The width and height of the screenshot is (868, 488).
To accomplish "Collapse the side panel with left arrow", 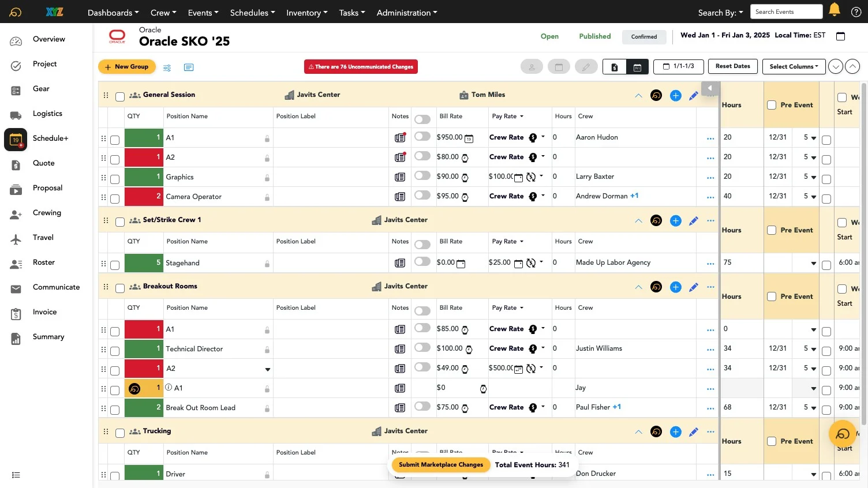I will [x=710, y=89].
